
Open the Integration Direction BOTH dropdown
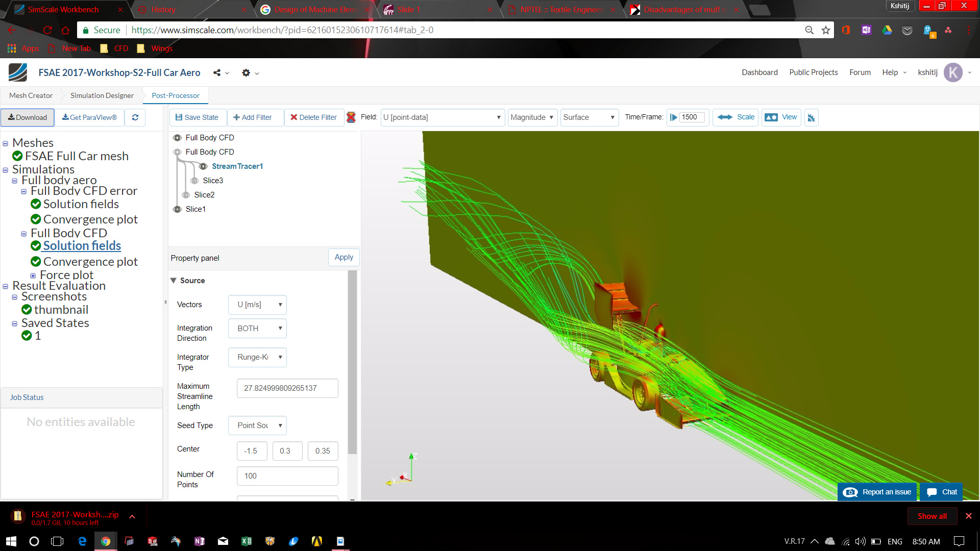(x=257, y=329)
